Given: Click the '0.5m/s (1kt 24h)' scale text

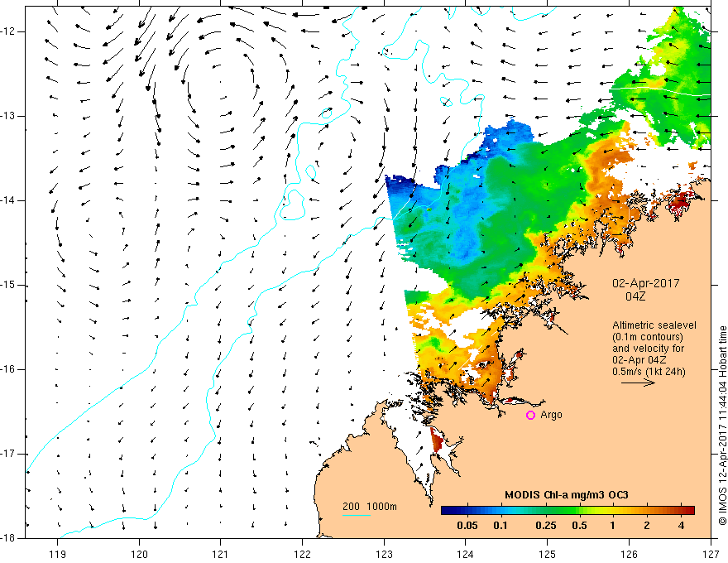Looking at the screenshot, I should (649, 372).
